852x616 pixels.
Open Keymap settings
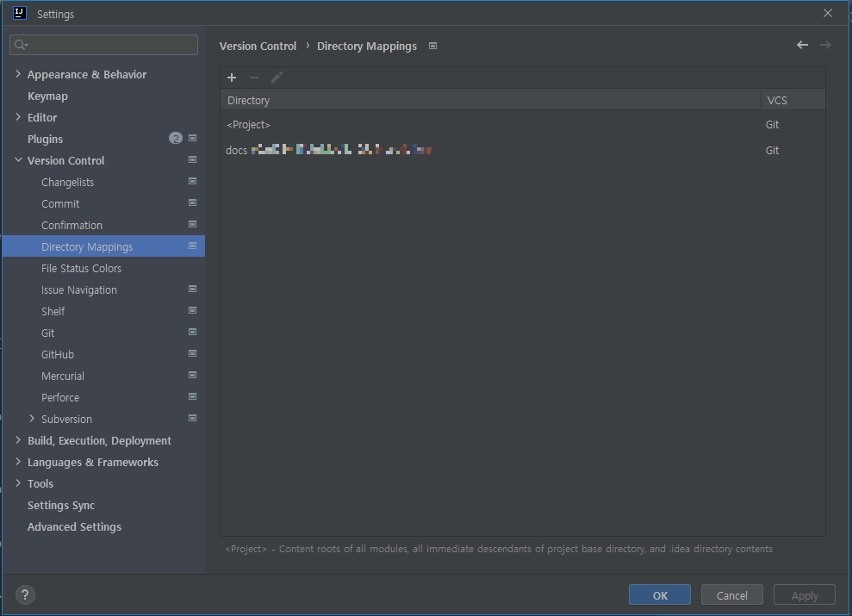[48, 96]
